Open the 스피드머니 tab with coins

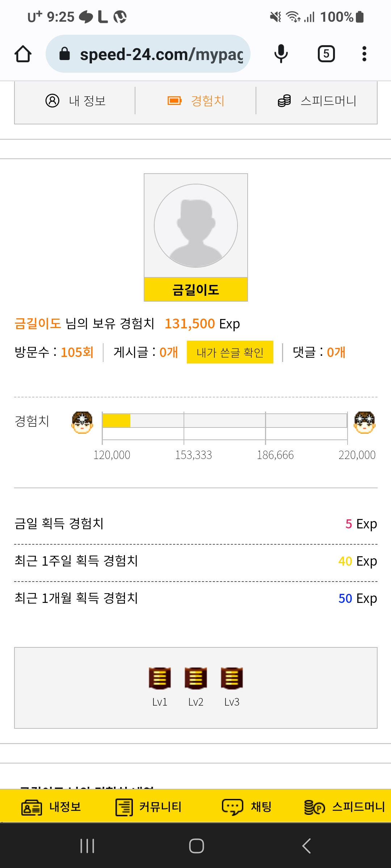coord(317,101)
